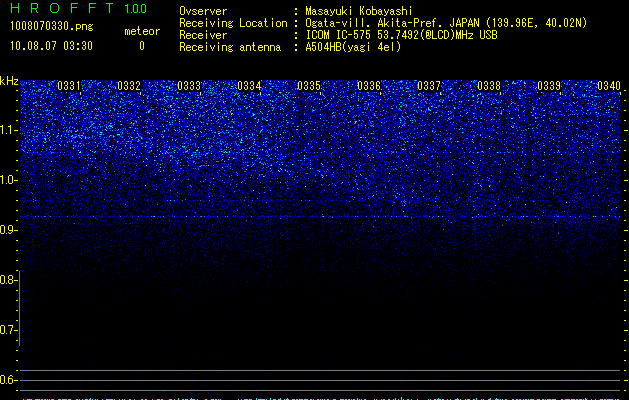The height and width of the screenshot is (400, 629).
Task: Click the 0336 time marker
Action: tap(369, 86)
